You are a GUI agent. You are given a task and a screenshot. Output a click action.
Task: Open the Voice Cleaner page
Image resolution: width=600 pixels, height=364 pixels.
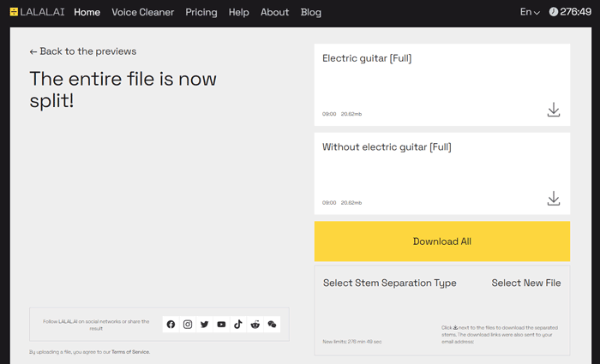point(143,12)
